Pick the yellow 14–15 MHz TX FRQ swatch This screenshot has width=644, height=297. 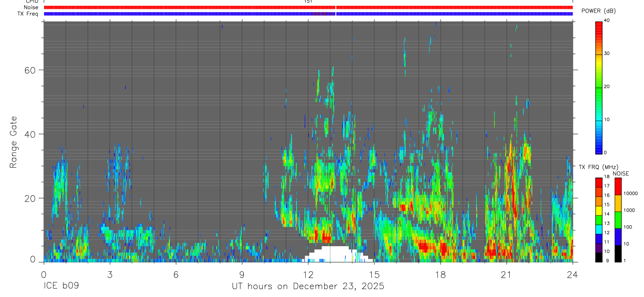[x=598, y=210]
